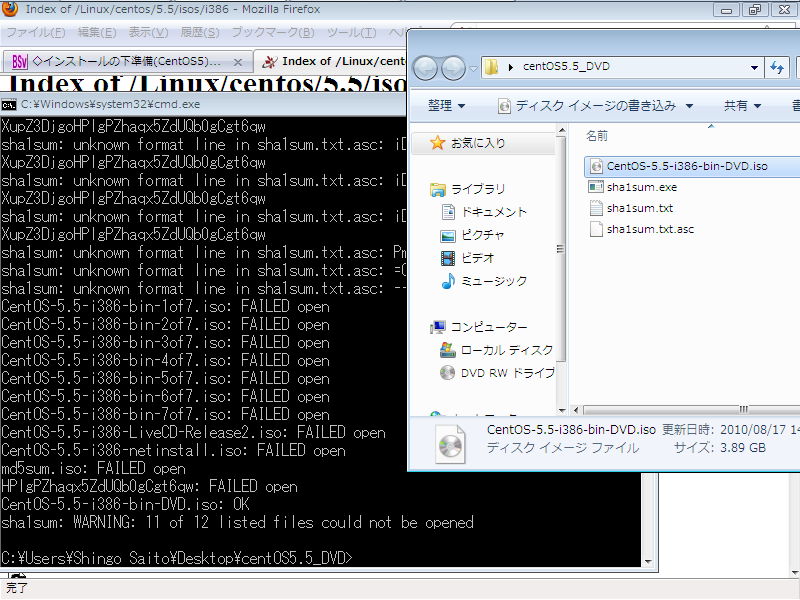
Task: Click the CentOS-5.5-i386-bin-DVD.iso disc icon
Action: (x=596, y=166)
